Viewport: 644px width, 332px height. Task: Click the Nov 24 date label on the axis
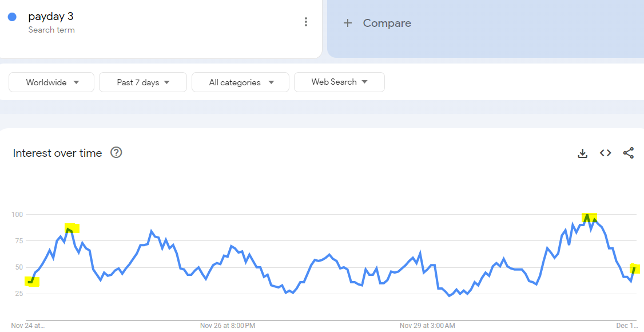click(28, 326)
